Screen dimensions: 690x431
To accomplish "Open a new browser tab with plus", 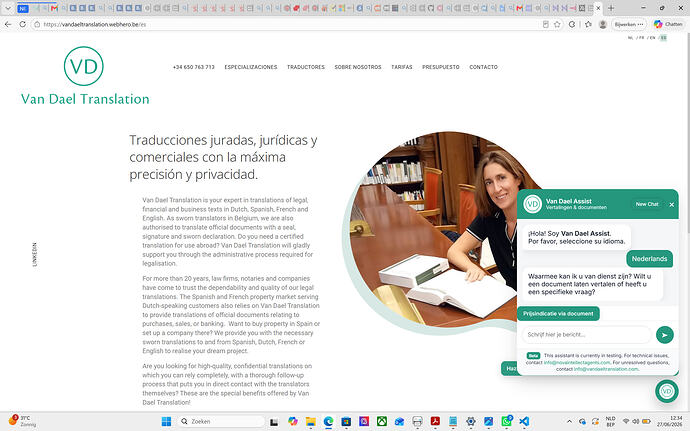I will coord(611,8).
